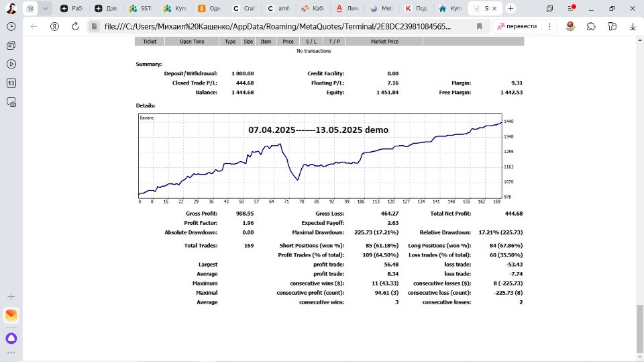The image size is (644, 362).
Task: Focus the address bar with the file URL
Action: 278,26
